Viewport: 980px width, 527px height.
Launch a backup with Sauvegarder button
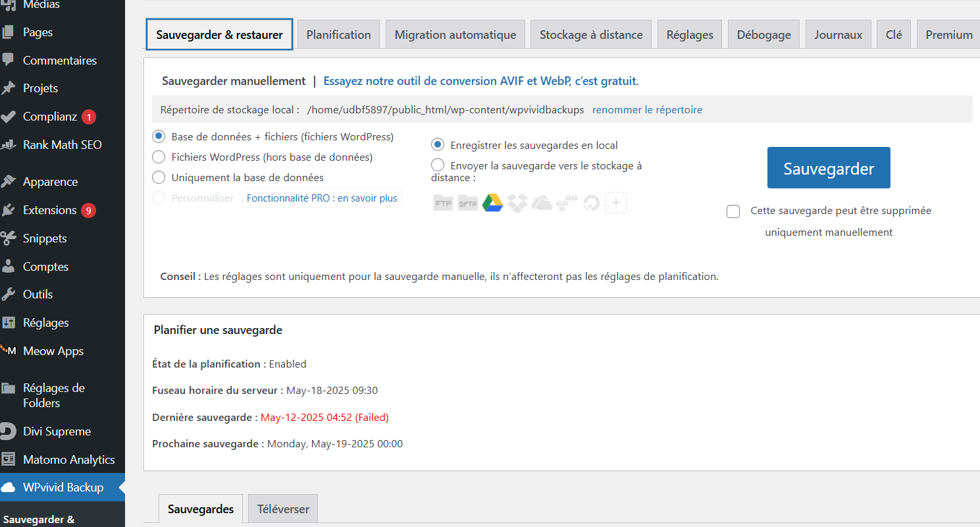tap(829, 168)
